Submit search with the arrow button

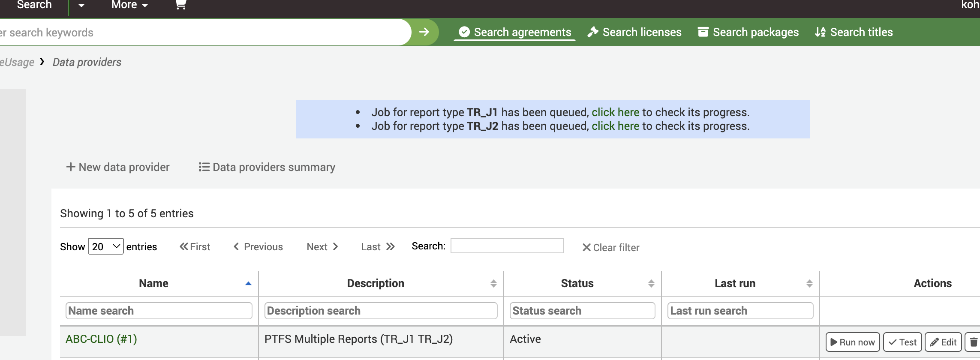(424, 32)
